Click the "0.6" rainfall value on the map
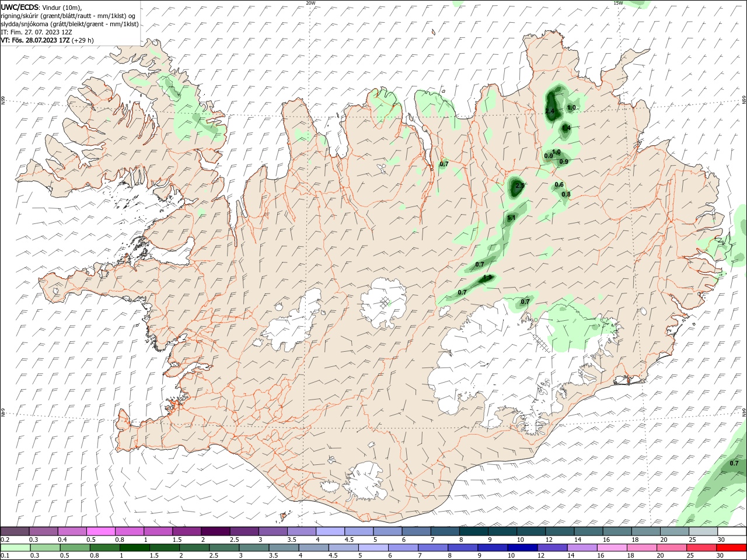This screenshot has height=560, width=747. point(559,185)
